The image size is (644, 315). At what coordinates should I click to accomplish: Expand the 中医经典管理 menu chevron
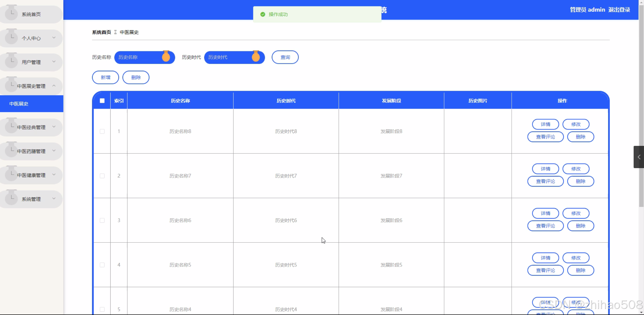coord(54,127)
